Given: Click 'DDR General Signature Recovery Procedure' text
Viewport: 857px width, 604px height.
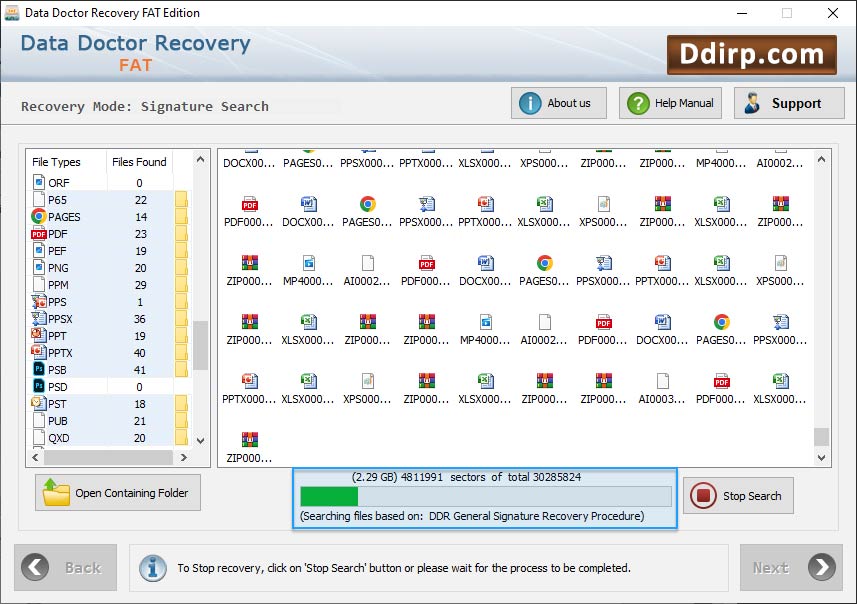Looking at the screenshot, I should pos(537,515).
